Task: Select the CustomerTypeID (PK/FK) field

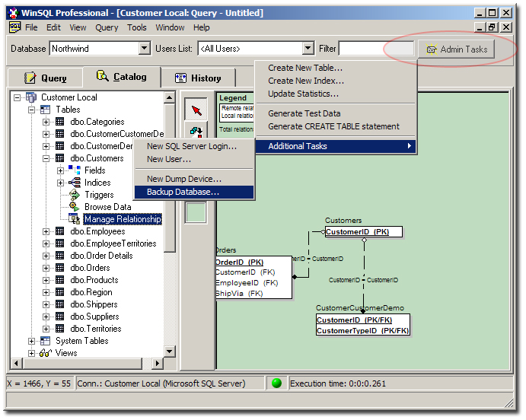Action: pyautogui.click(x=362, y=331)
